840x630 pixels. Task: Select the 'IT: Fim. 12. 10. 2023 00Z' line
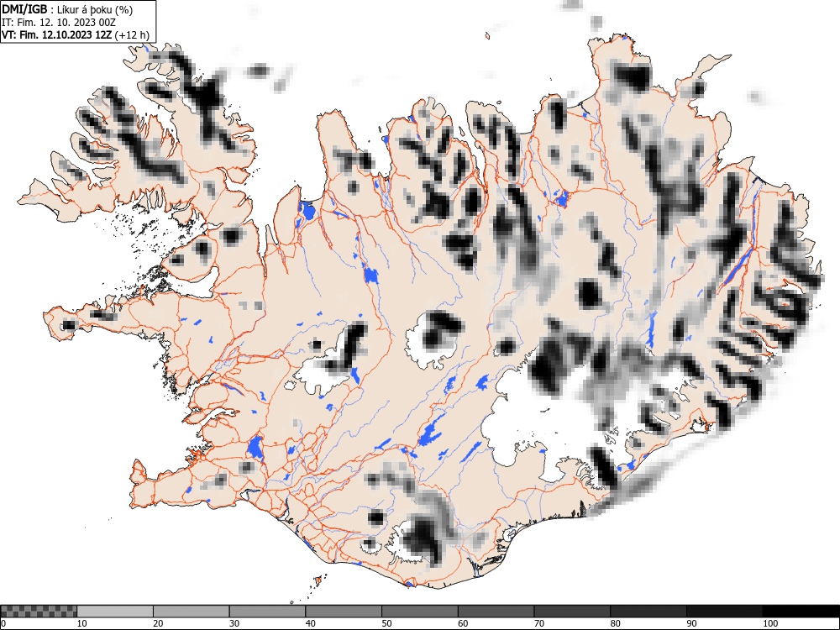click(x=59, y=23)
